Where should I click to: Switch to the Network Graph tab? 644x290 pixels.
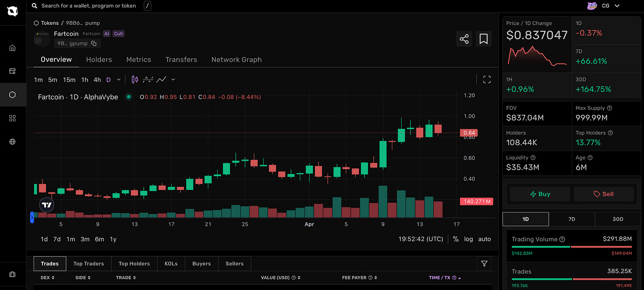[237, 59]
